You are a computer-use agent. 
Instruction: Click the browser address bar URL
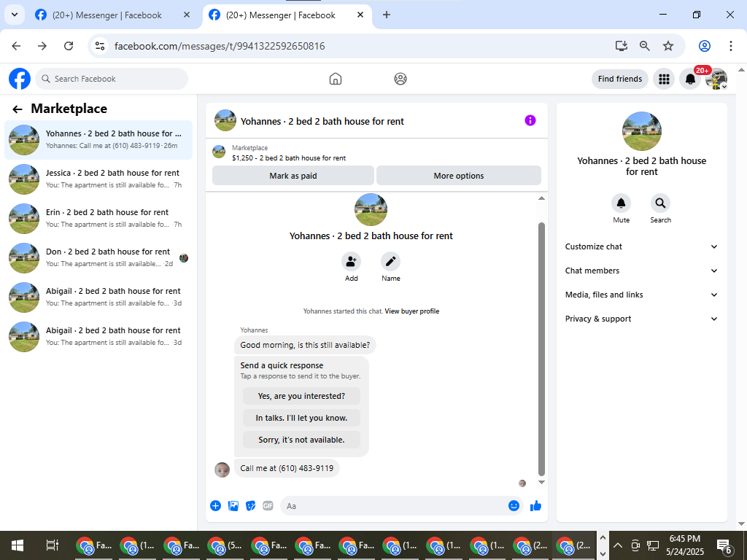(x=220, y=46)
